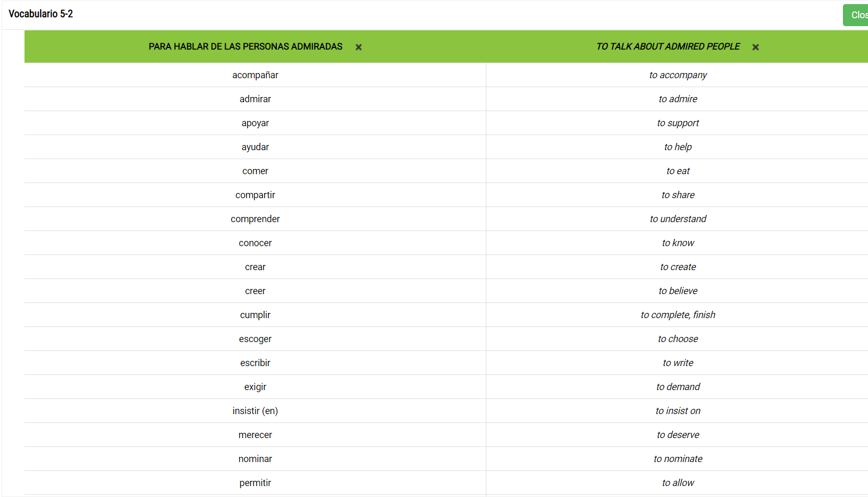
Task: Select the translation to create
Action: point(678,267)
